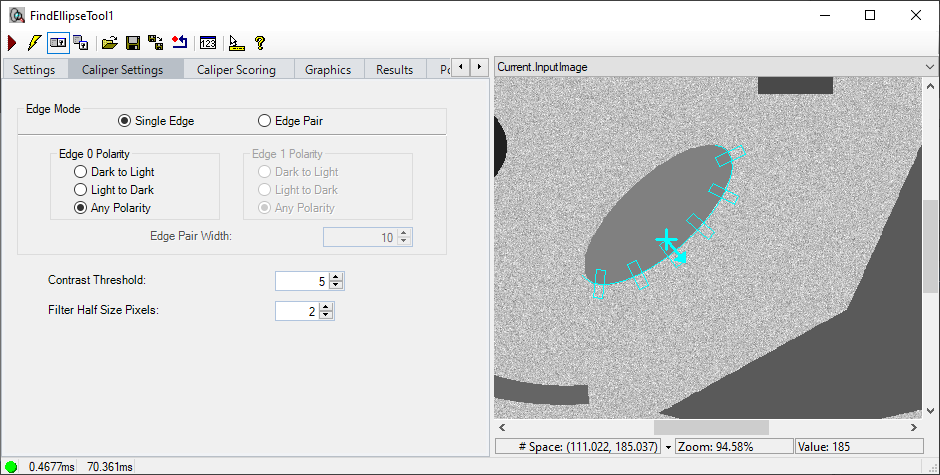Select Dark to Light for Edge 0 Polarity
Viewport: 940px width, 475px height.
(x=81, y=172)
